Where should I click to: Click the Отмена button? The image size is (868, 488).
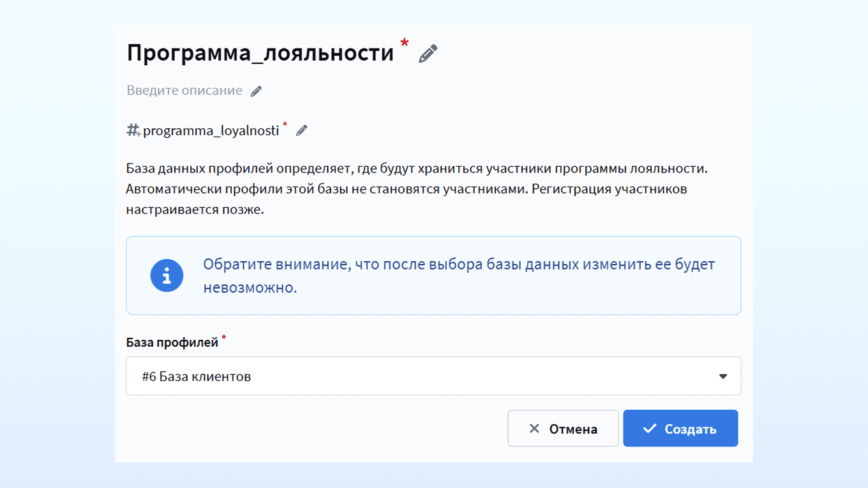(x=563, y=429)
